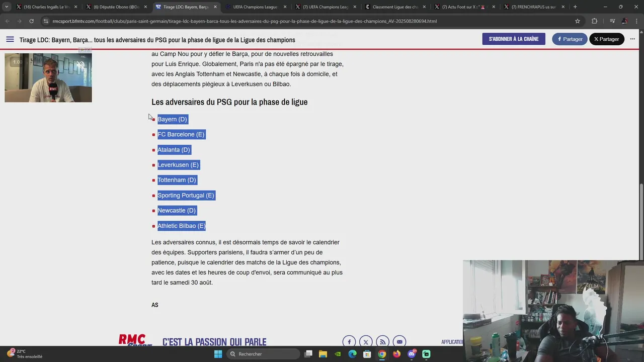Image resolution: width=644 pixels, height=362 pixels.
Task: Close the floating video ad with X
Action: pos(89,50)
